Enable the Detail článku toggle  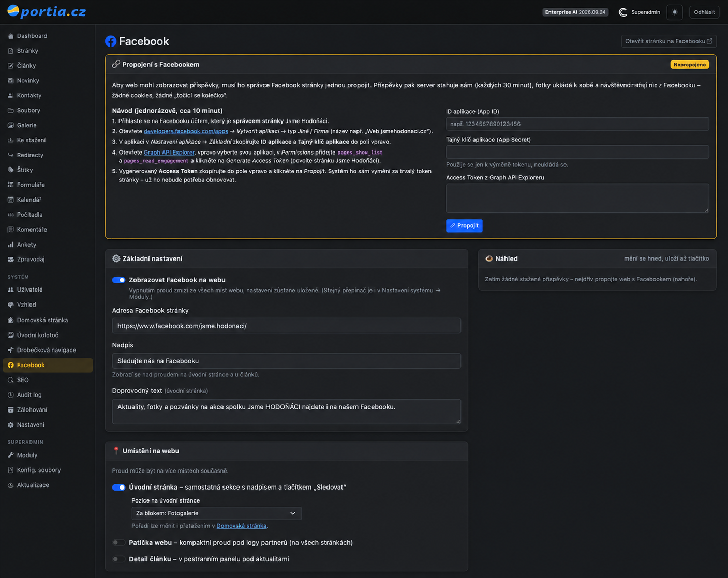tap(118, 559)
